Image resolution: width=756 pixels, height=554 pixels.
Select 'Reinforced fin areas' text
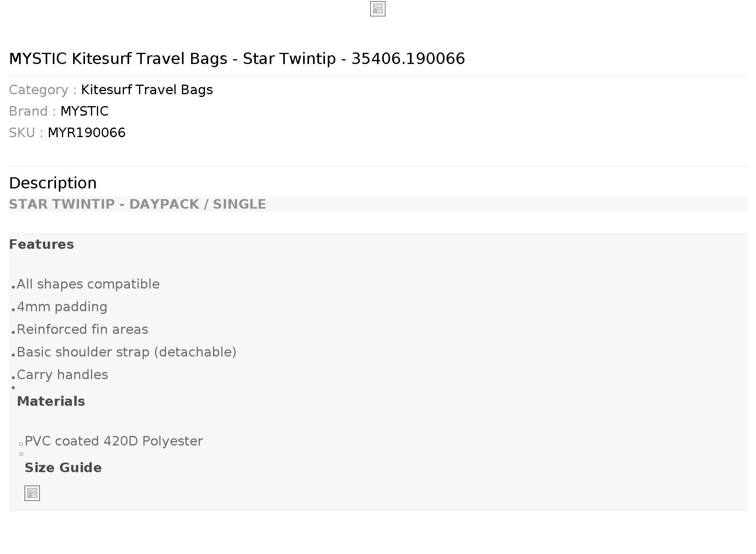82,329
